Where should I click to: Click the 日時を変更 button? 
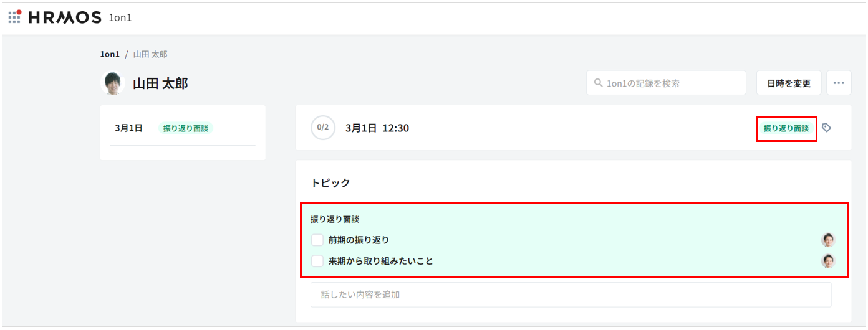point(789,83)
